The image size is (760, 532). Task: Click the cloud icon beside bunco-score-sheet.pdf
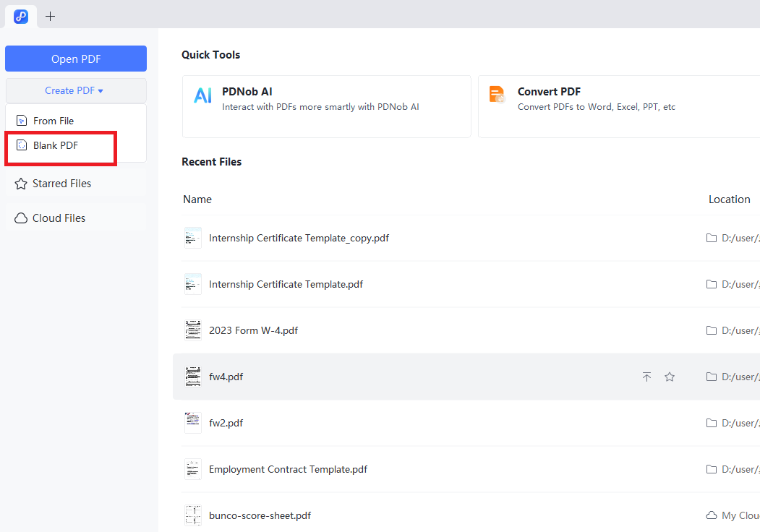tap(711, 515)
